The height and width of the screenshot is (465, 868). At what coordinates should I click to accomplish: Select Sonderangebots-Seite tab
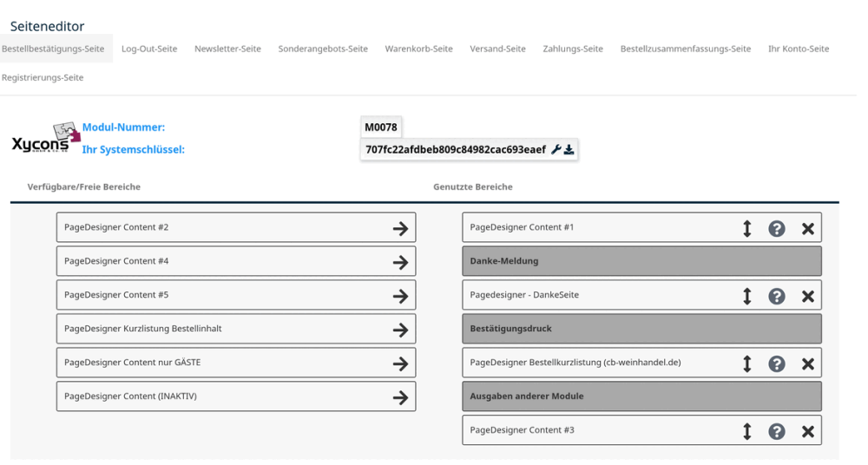coord(323,49)
